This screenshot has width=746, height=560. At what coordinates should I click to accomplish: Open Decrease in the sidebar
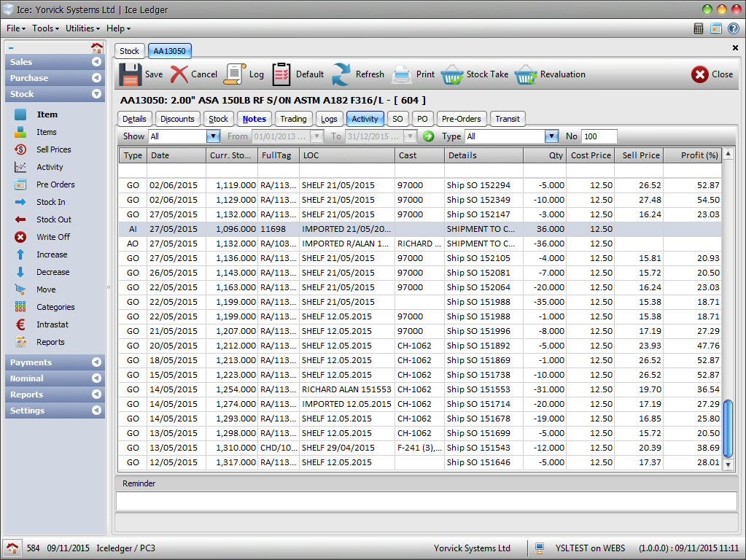click(53, 272)
